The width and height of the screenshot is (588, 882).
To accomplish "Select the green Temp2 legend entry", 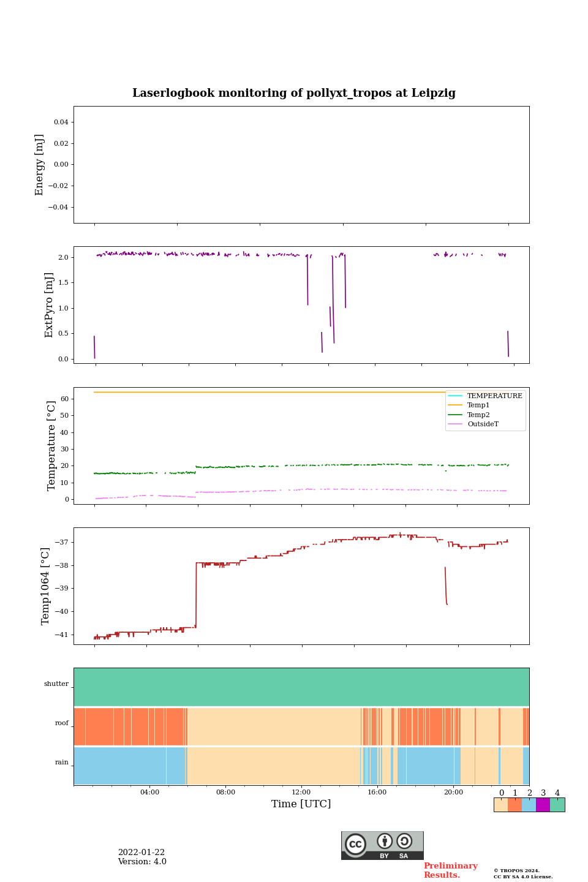I will 478,415.
